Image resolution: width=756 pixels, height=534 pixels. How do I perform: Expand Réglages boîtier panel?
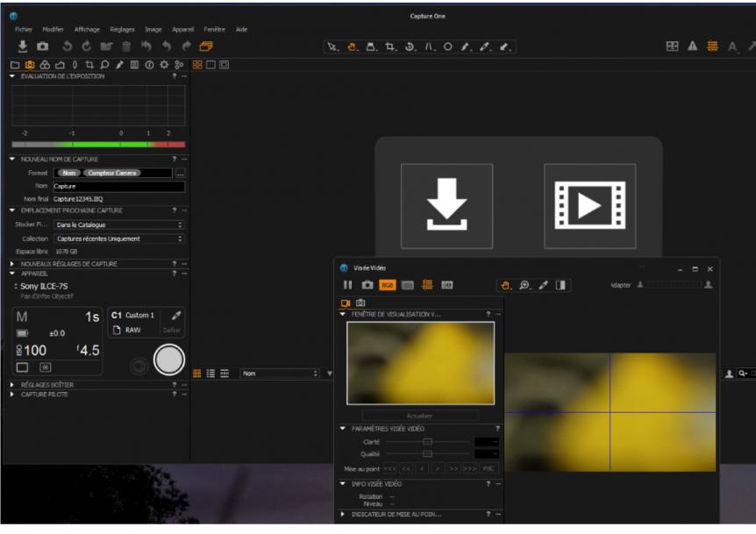point(12,385)
